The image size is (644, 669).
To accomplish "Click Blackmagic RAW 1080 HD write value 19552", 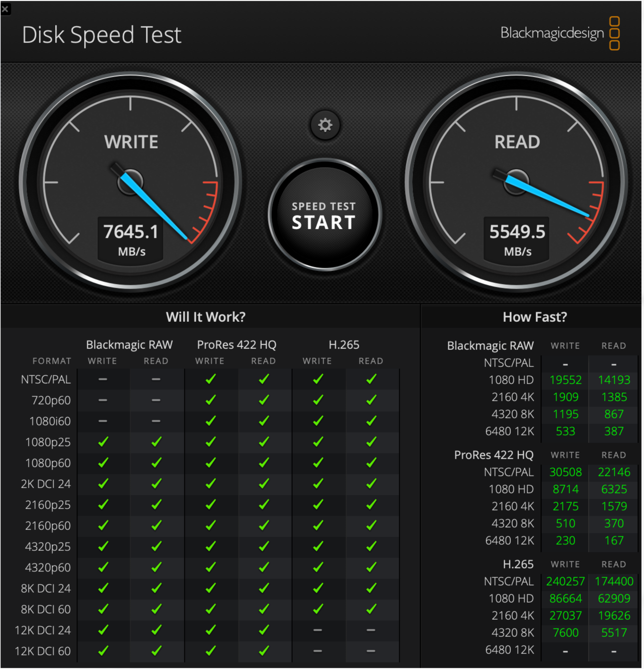I will (x=565, y=380).
